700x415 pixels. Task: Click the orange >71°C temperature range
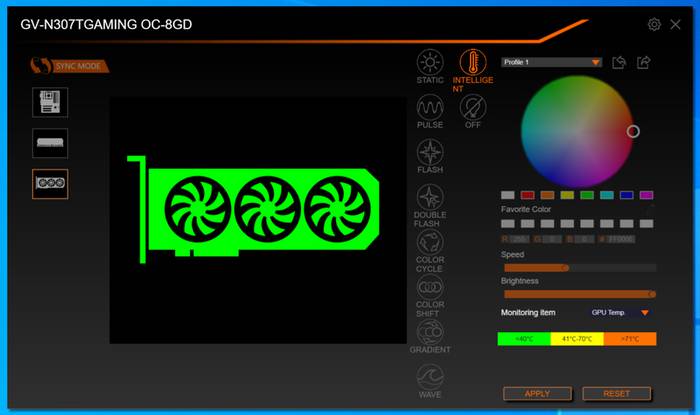(x=630, y=339)
